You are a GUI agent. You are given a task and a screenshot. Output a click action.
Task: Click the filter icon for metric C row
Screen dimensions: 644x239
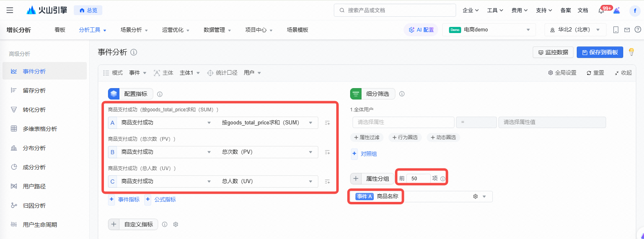click(x=327, y=181)
